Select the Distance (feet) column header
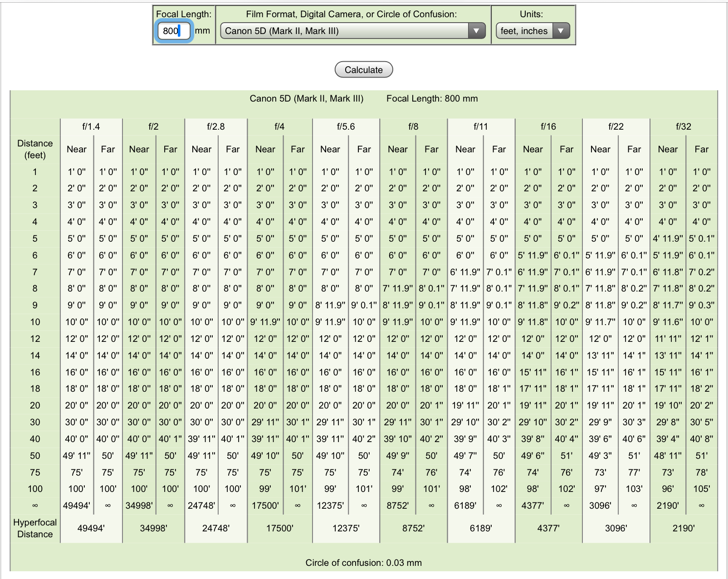The width and height of the screenshot is (728, 579). tap(35, 149)
